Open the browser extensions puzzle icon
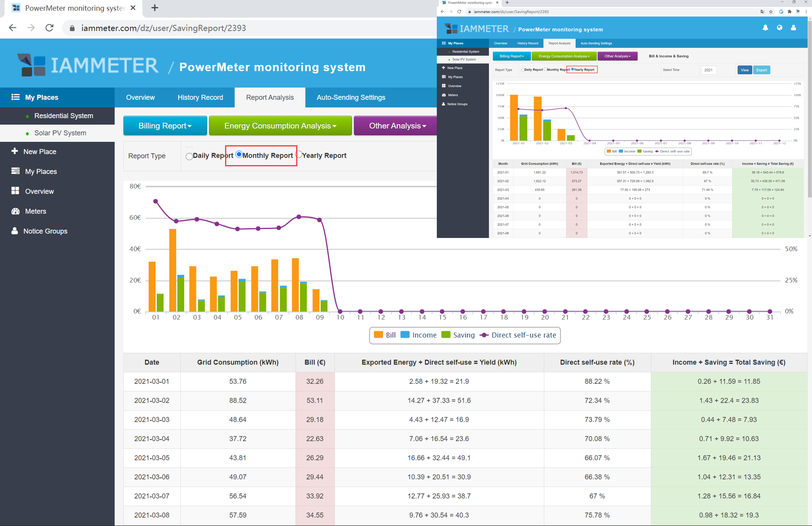 pyautogui.click(x=789, y=12)
